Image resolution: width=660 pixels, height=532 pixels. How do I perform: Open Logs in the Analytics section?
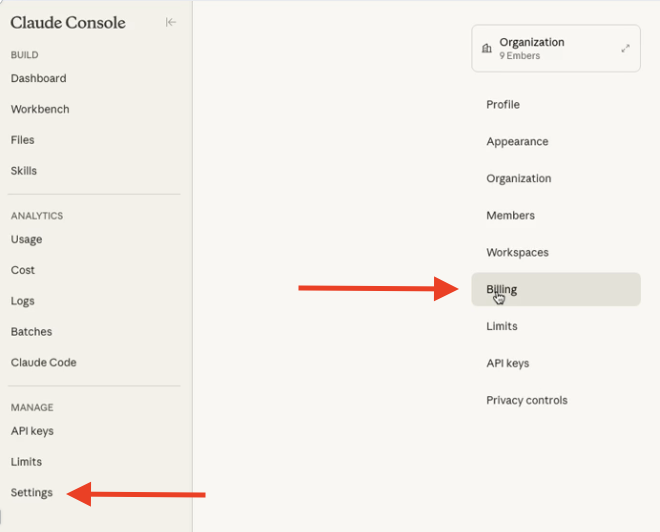tap(23, 301)
